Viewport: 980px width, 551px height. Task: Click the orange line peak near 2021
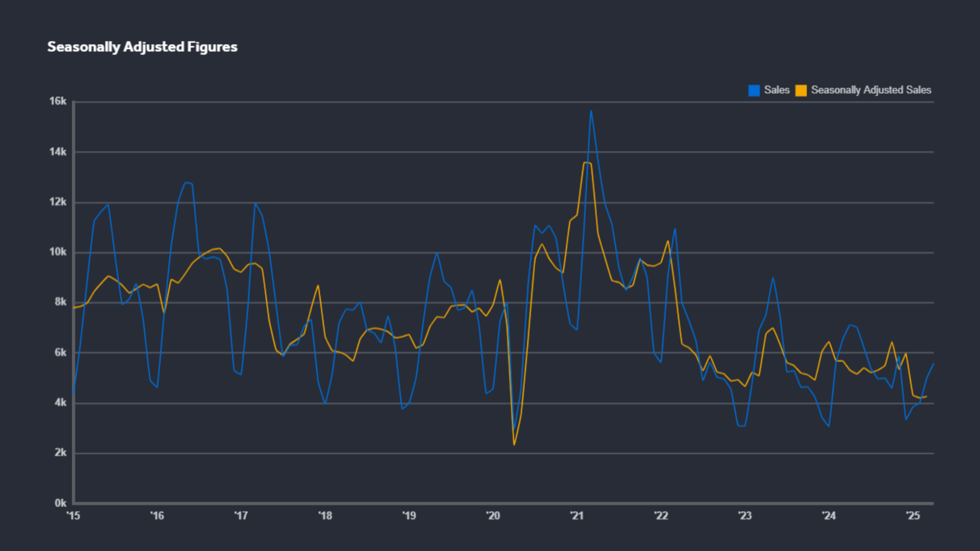tap(585, 163)
